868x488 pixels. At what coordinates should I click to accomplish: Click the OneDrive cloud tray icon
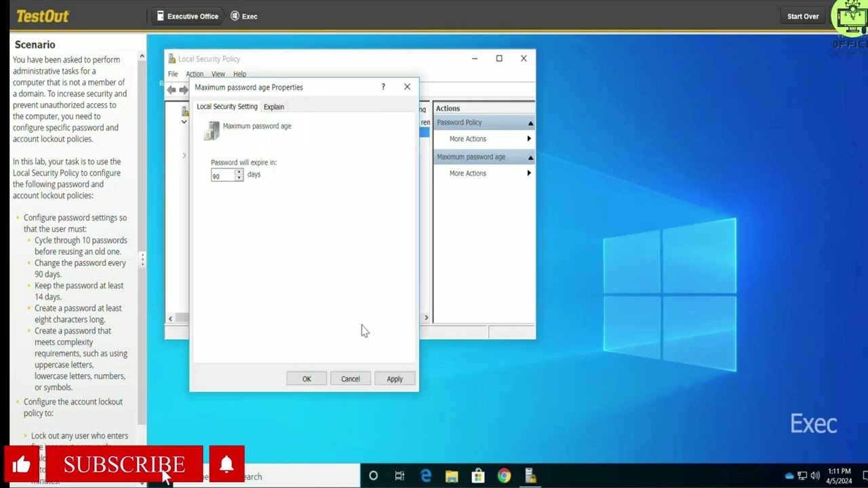(789, 476)
